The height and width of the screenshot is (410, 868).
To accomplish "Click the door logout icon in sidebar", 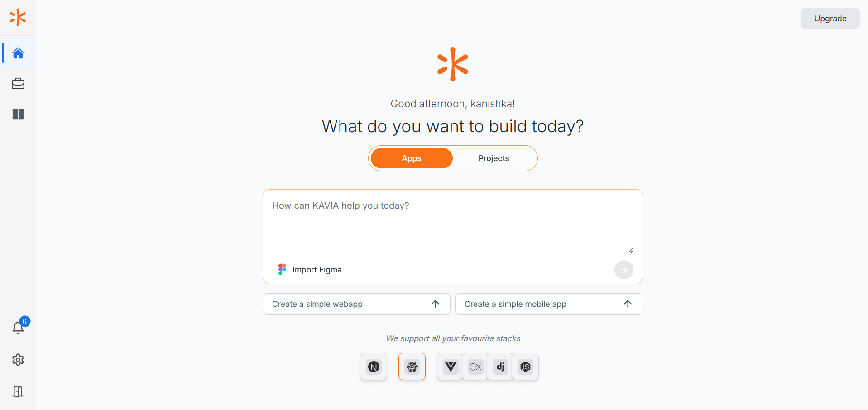I will [x=18, y=391].
